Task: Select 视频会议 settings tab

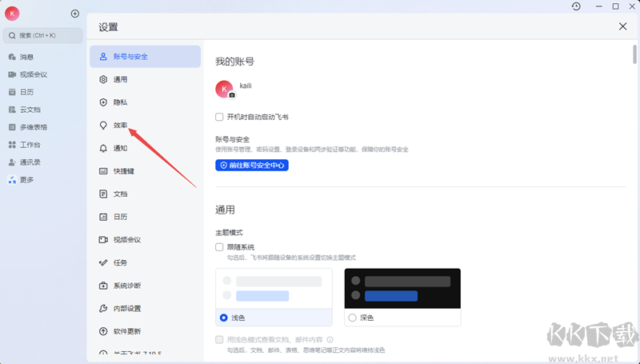Action: pos(146,239)
